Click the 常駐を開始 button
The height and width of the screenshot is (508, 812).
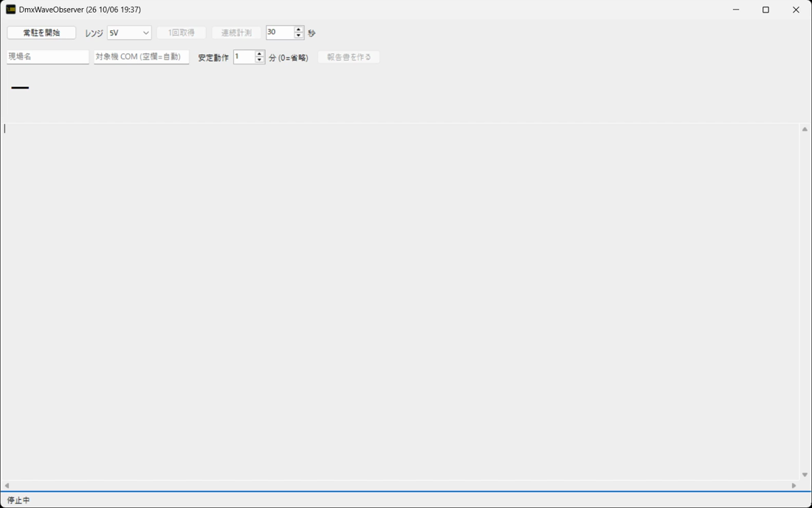tap(41, 32)
